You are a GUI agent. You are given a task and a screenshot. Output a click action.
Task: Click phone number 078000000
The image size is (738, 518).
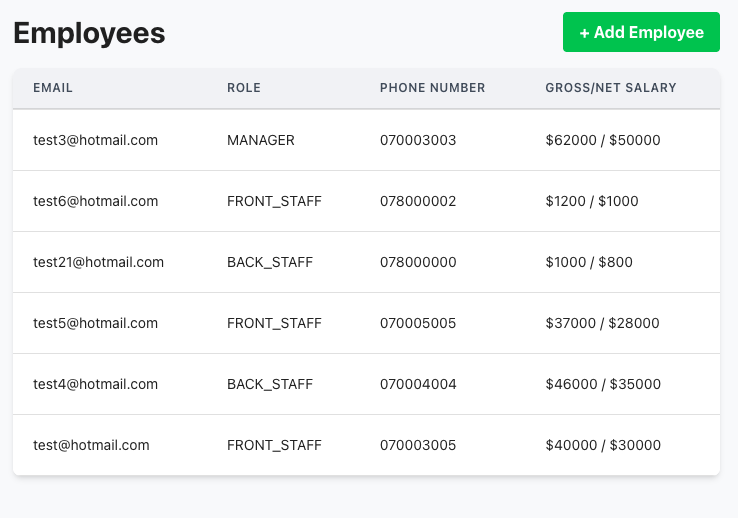click(x=418, y=262)
